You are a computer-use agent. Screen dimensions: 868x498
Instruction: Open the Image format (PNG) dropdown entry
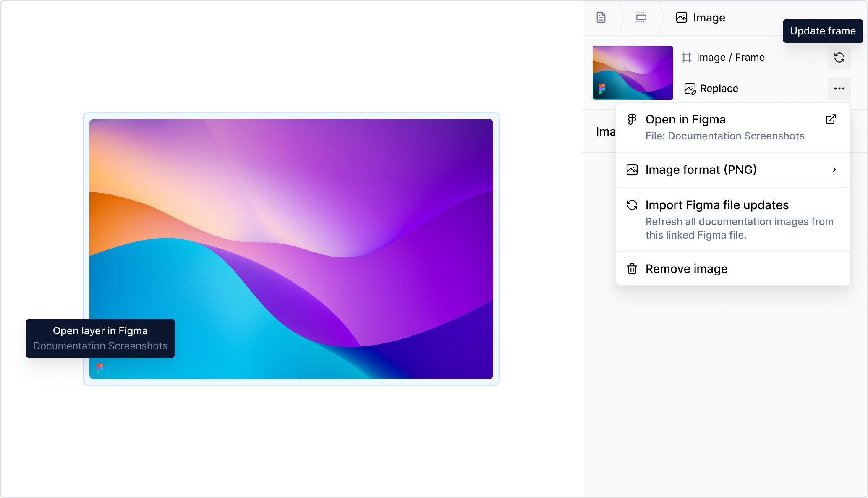tap(701, 170)
